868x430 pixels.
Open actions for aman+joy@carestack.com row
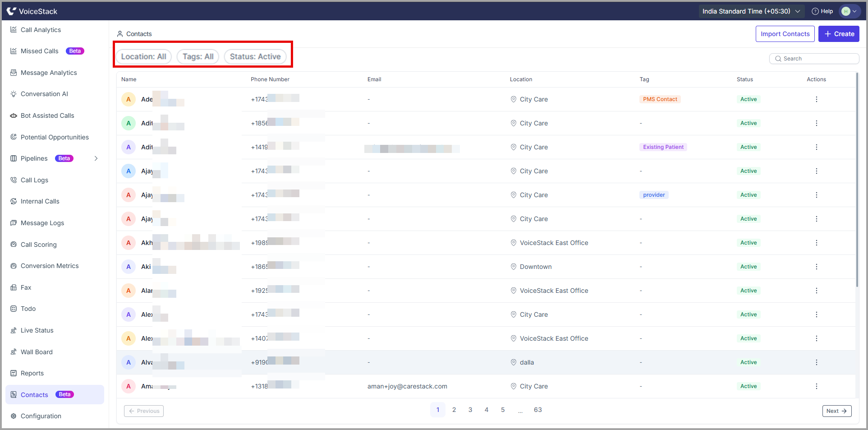coord(817,386)
